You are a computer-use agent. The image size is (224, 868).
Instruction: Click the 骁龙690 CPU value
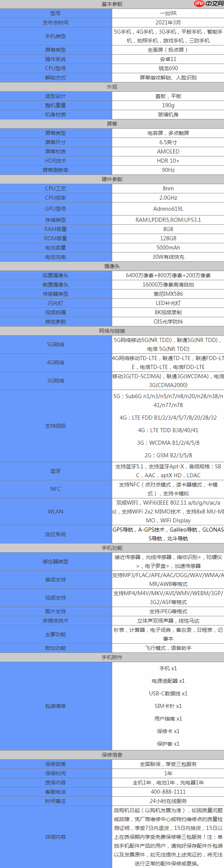point(168,68)
